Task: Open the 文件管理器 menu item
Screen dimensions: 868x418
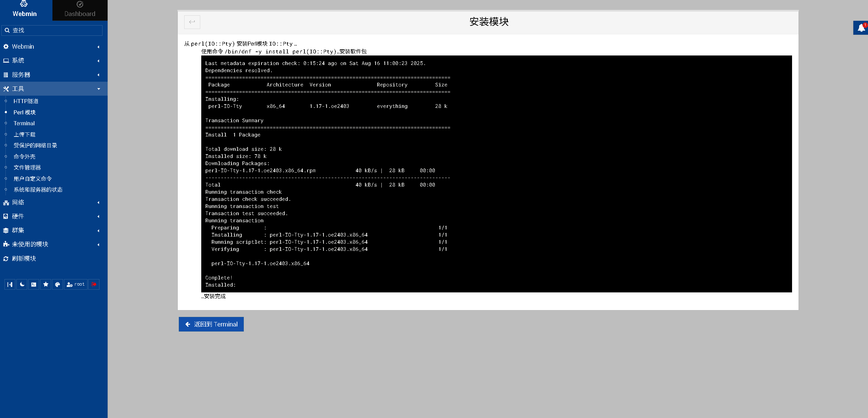Action: [x=27, y=167]
